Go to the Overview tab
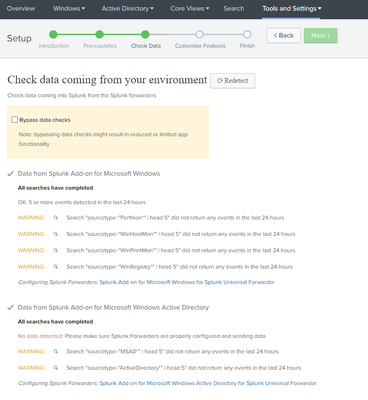 pyautogui.click(x=21, y=9)
